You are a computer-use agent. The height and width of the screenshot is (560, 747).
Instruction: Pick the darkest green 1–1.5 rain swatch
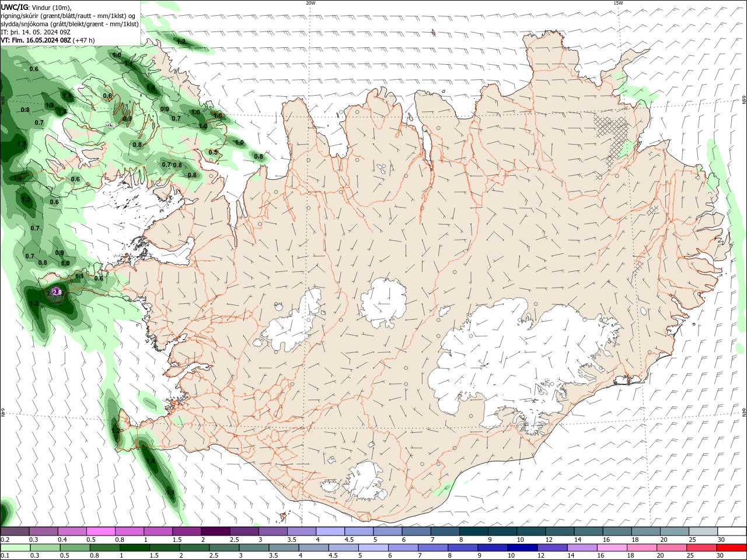click(x=135, y=548)
